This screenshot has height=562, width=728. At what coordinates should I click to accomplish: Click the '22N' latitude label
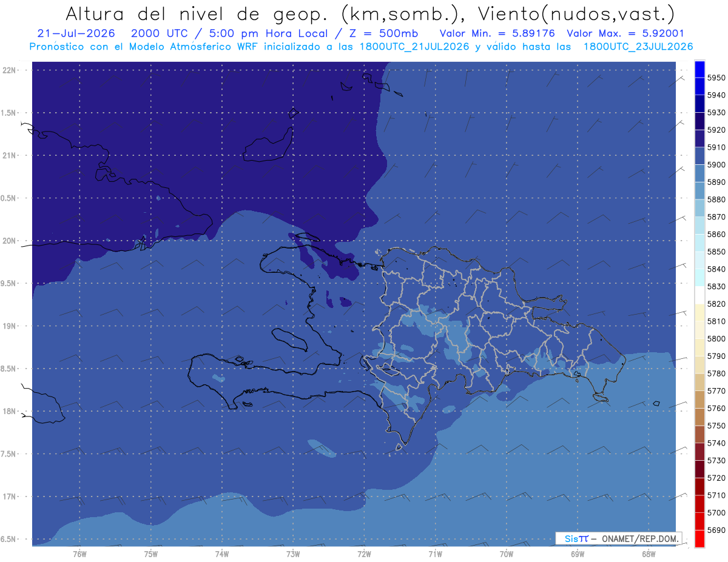click(10, 70)
